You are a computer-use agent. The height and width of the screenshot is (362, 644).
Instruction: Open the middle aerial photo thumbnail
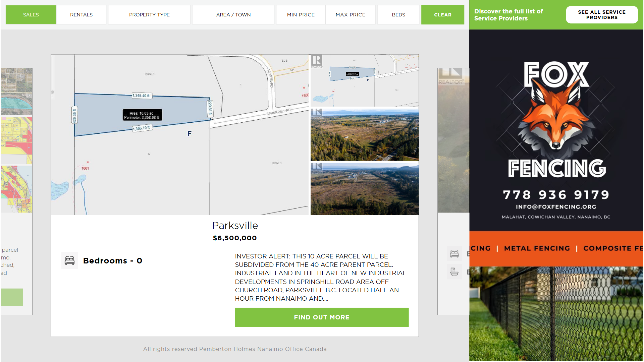pyautogui.click(x=365, y=135)
